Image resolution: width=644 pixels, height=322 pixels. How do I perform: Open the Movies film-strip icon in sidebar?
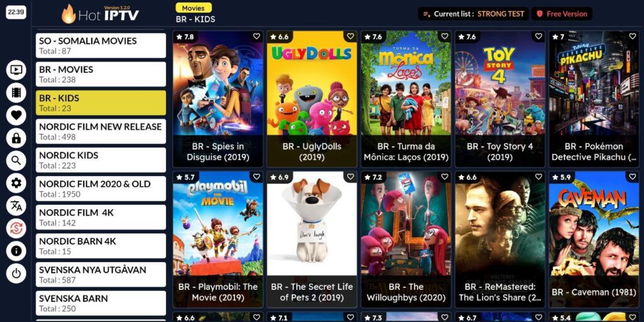(16, 93)
